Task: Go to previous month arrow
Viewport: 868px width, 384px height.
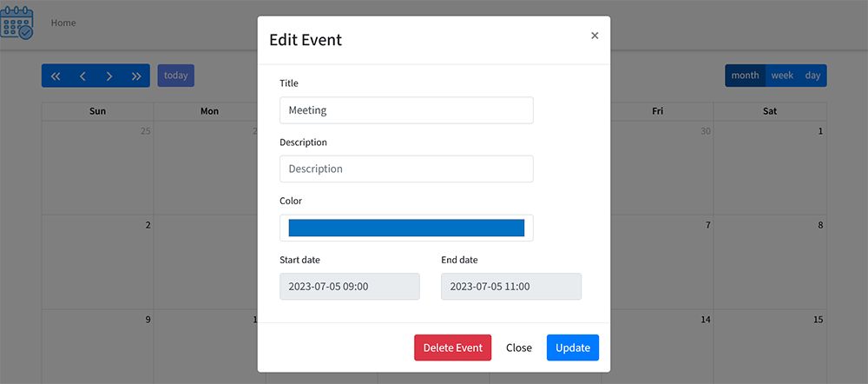Action: 82,76
